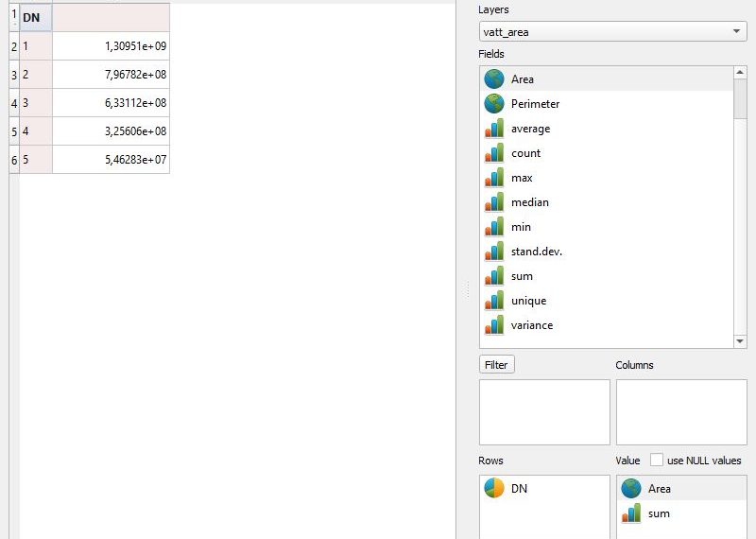
Task: Enable the use NULL values checkbox
Action: pos(657,461)
